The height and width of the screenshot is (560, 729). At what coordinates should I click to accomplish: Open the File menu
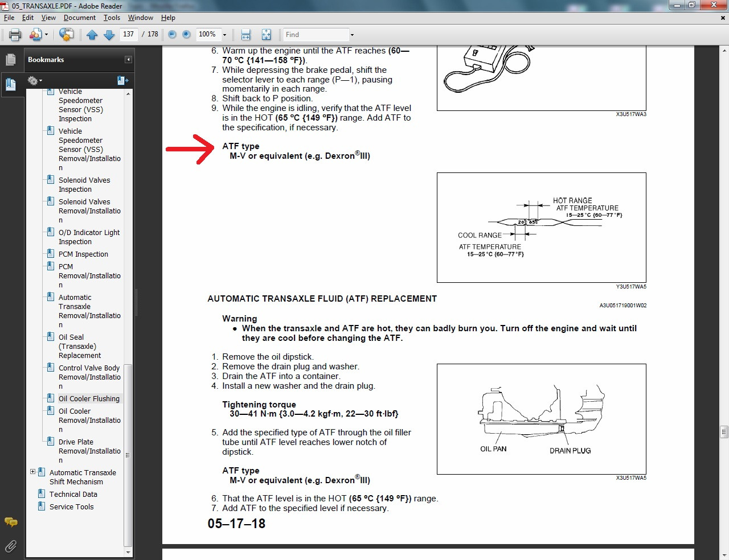pos(9,18)
